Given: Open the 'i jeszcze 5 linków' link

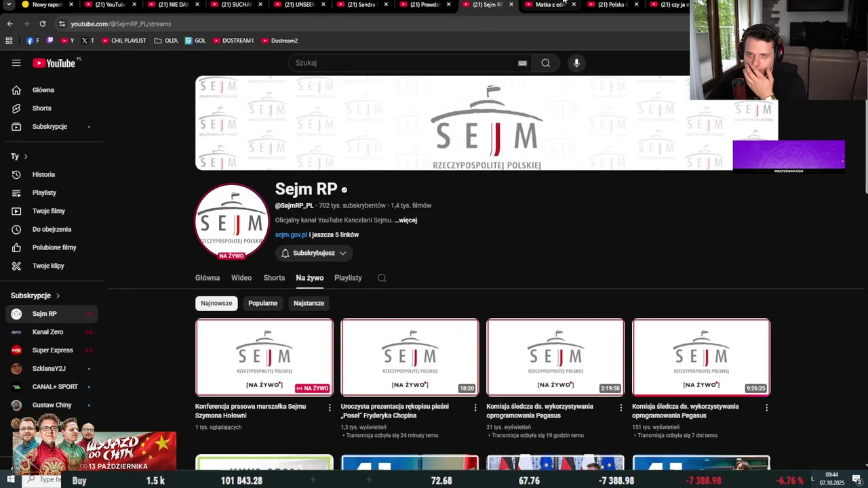Looking at the screenshot, I should [x=334, y=235].
